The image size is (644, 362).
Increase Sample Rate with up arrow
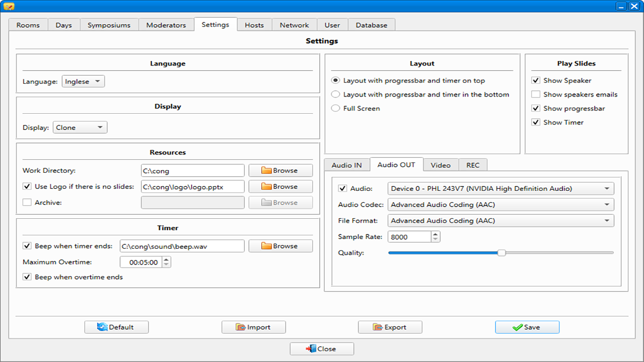point(436,234)
